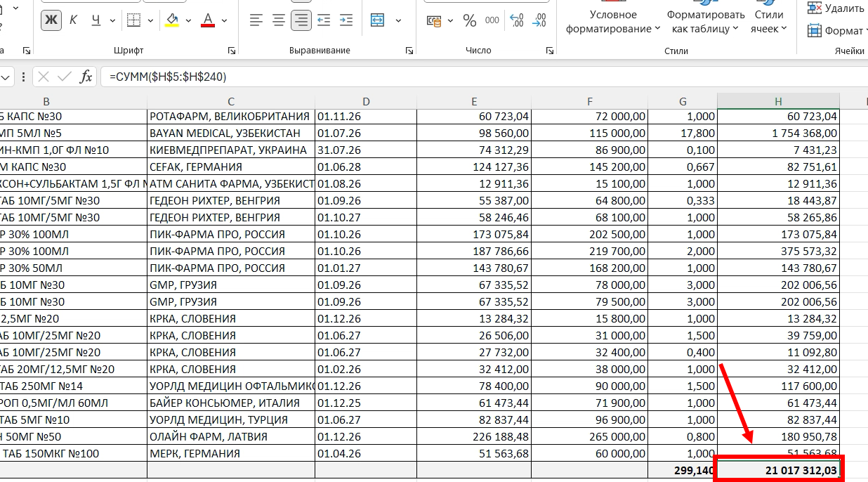
Task: Toggle bold formatting (Ж button)
Action: click(51, 20)
